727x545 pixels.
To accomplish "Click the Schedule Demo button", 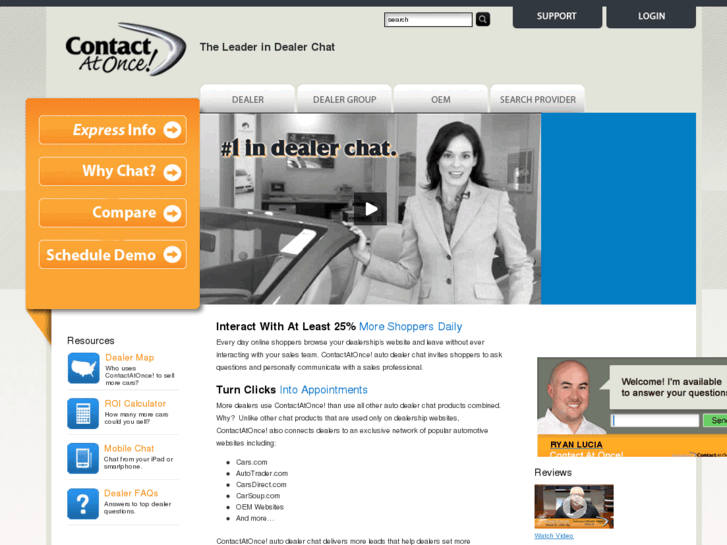I will pyautogui.click(x=113, y=254).
